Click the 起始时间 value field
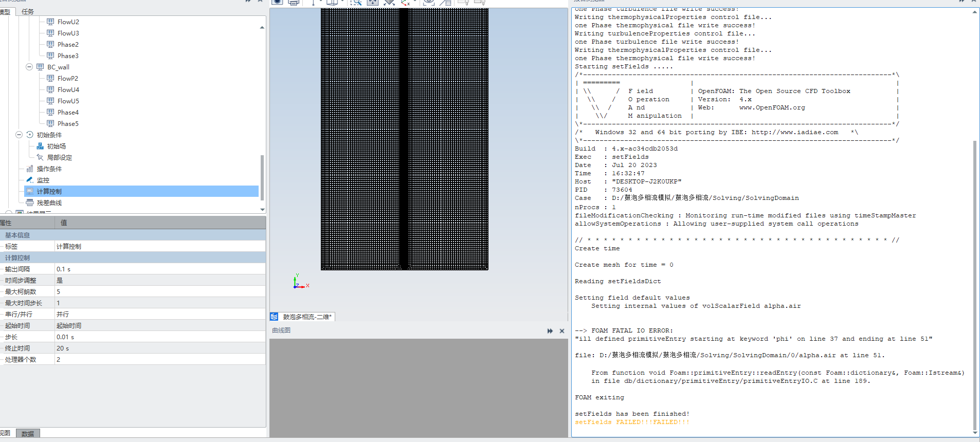Screen dimensions: 980x442 [160, 325]
